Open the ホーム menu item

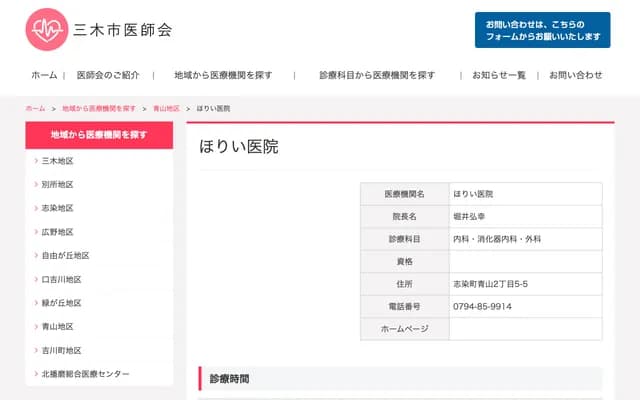[x=44, y=75]
